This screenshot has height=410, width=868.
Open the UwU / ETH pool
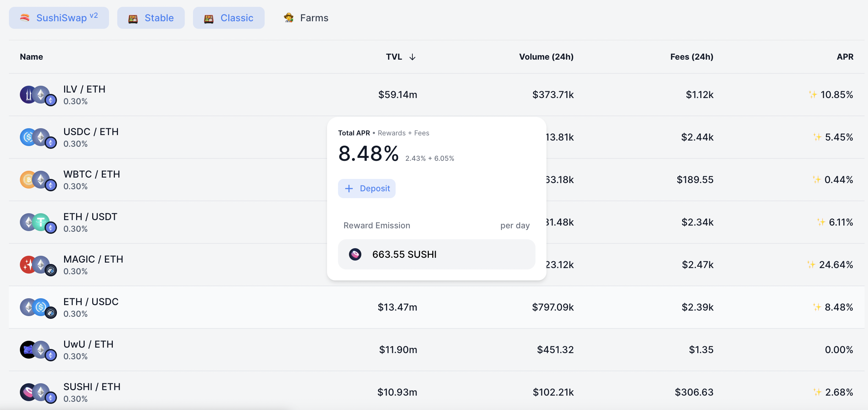pyautogui.click(x=437, y=350)
